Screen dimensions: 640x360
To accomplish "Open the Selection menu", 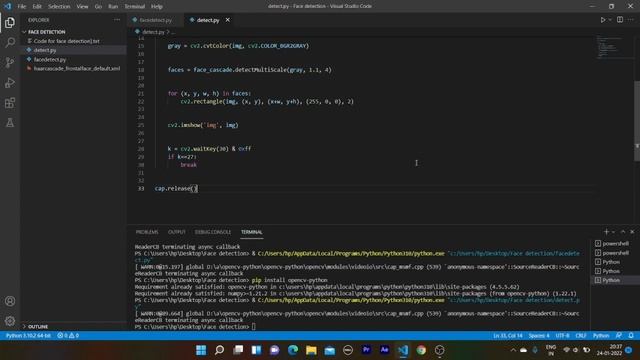I will click(59, 7).
